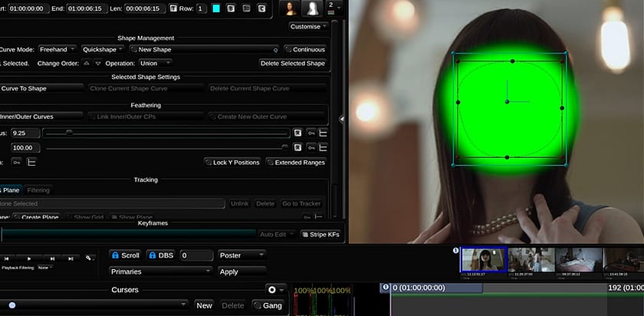Viewport: 644px width, 316px height.
Task: Toggle the Continuous option
Action: tap(305, 49)
